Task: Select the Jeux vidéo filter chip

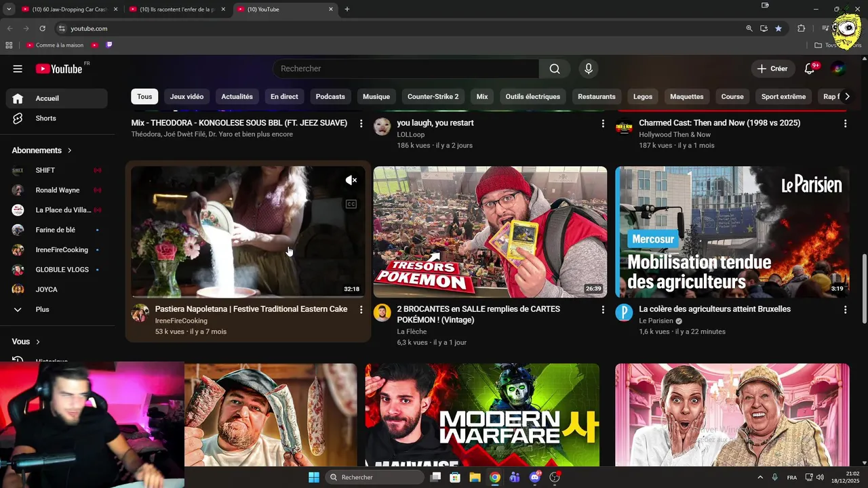Action: [186, 96]
